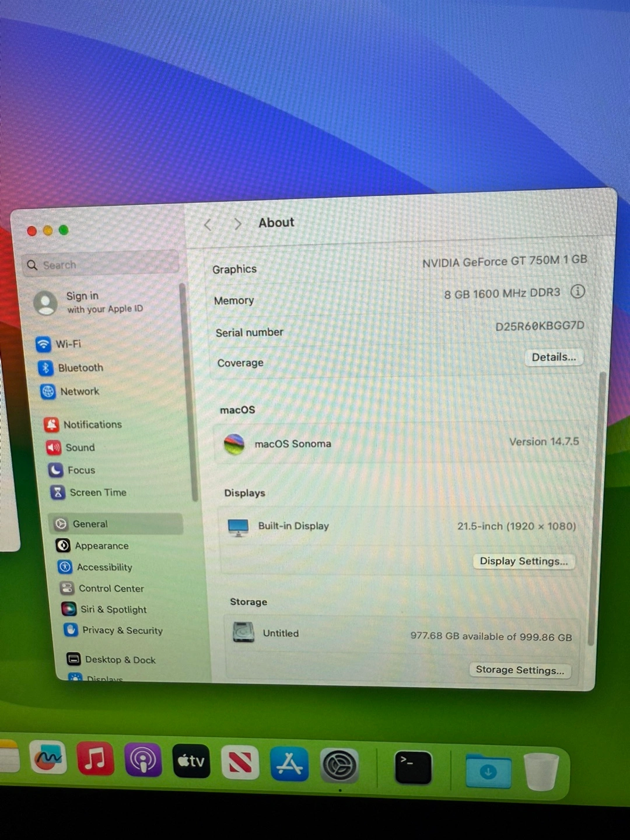Click the yellow minimize window button
The image size is (630, 840).
48,230
